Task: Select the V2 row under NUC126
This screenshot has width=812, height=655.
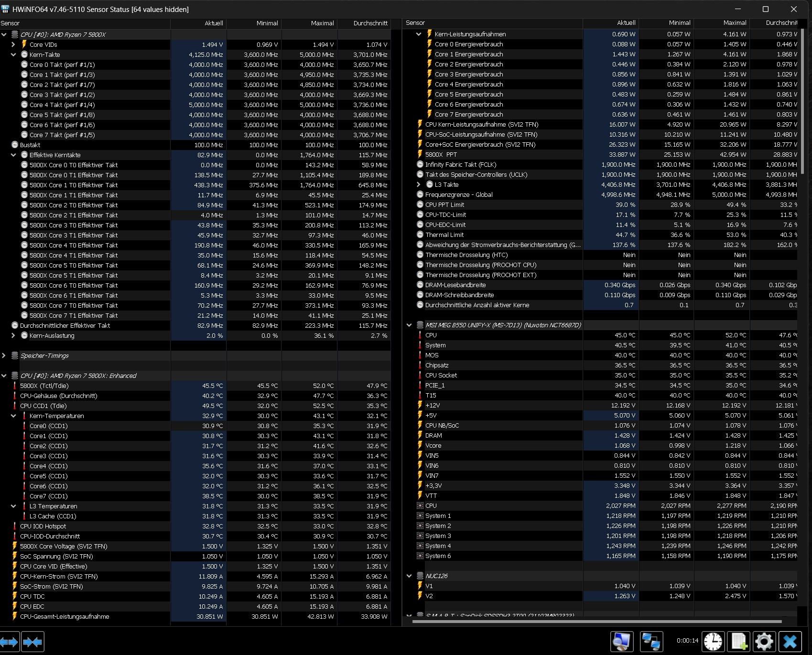Action: pyautogui.click(x=600, y=596)
